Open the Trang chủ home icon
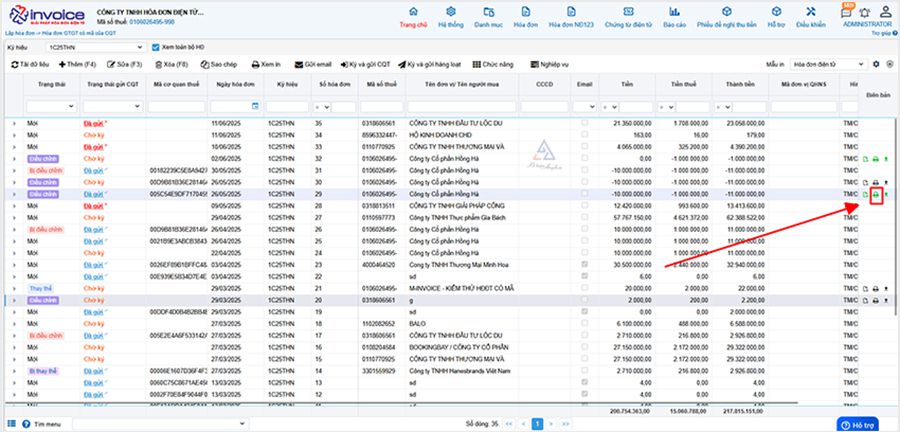The image size is (900, 432). tap(413, 12)
